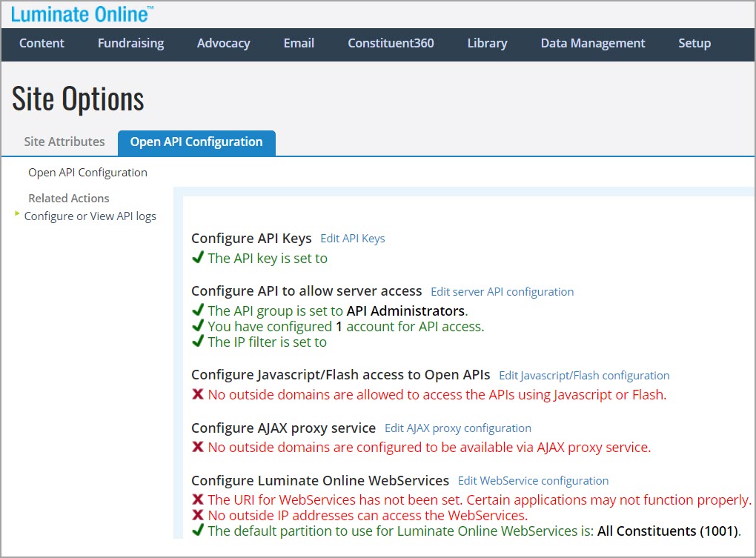Image resolution: width=756 pixels, height=558 pixels.
Task: Open the Email menu
Action: coord(299,44)
